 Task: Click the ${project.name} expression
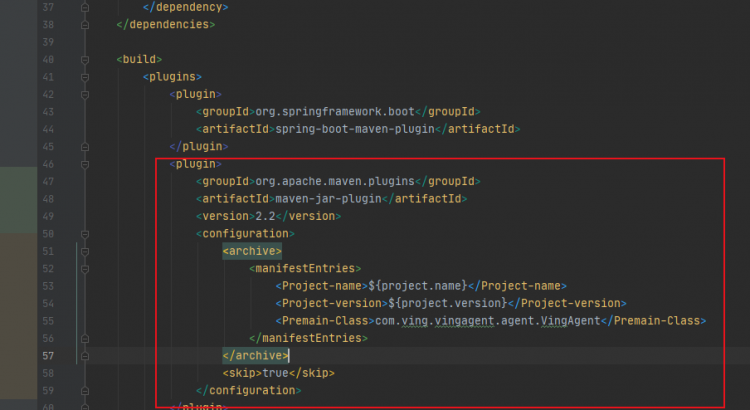click(x=412, y=286)
